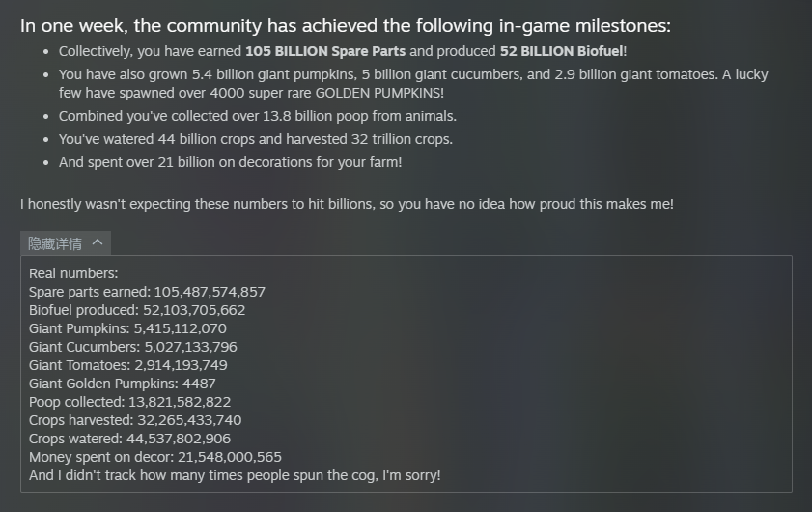Click the giant pumpkins bullet line
Image resolution: width=812 pixels, height=512 pixels.
pyautogui.click(x=413, y=83)
